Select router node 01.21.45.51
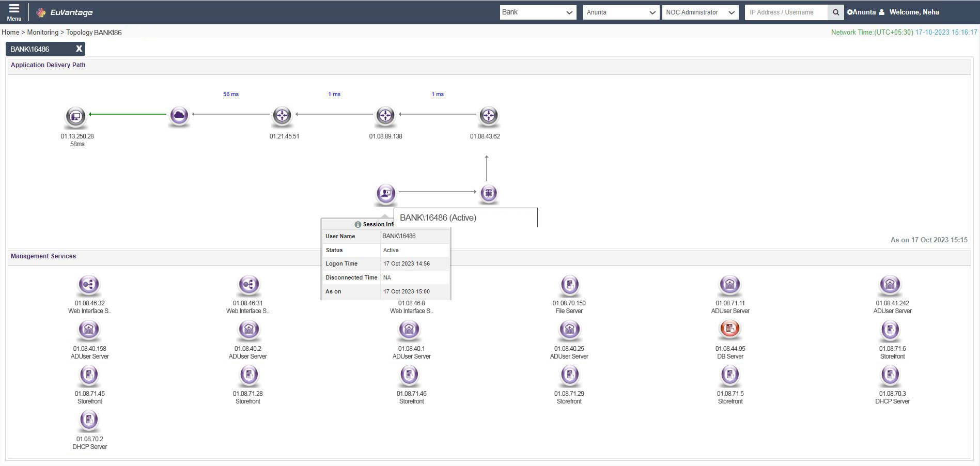Viewport: 980px width, 466px height. click(x=282, y=115)
